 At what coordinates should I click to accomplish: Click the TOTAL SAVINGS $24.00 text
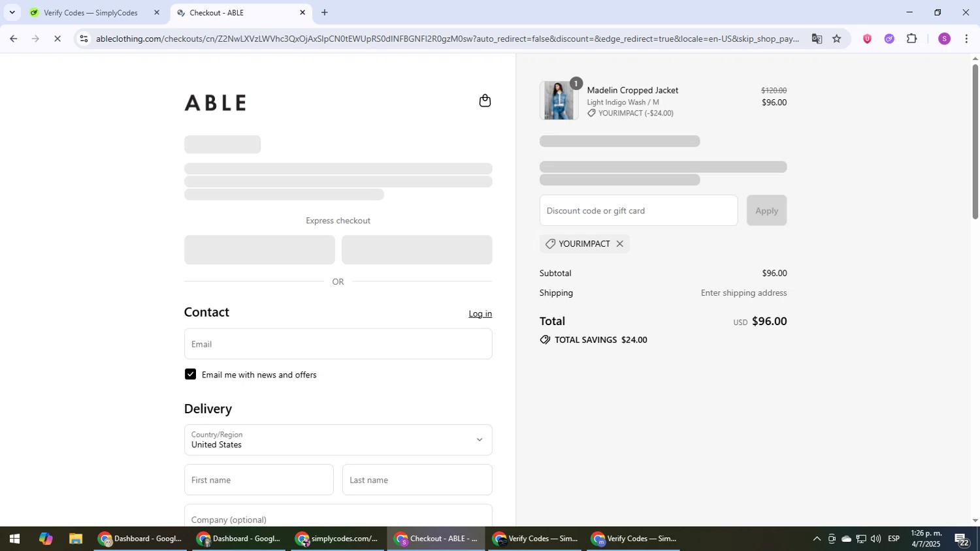(x=600, y=339)
